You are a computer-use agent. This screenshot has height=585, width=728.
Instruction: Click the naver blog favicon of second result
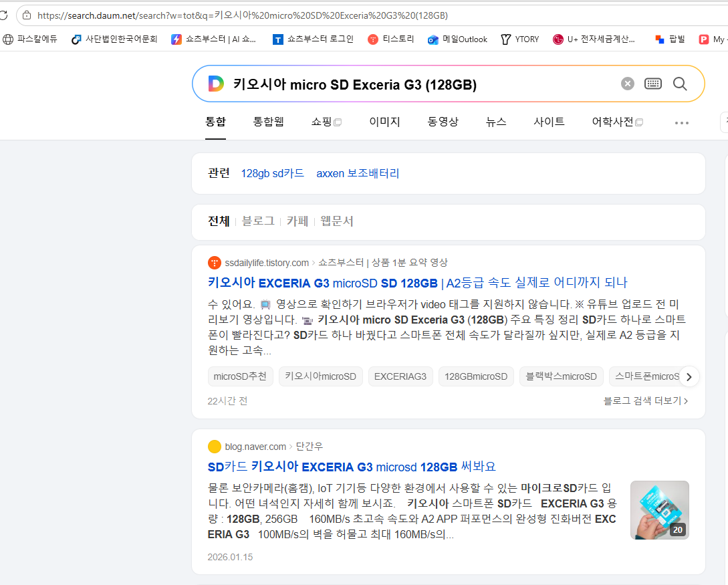point(214,447)
